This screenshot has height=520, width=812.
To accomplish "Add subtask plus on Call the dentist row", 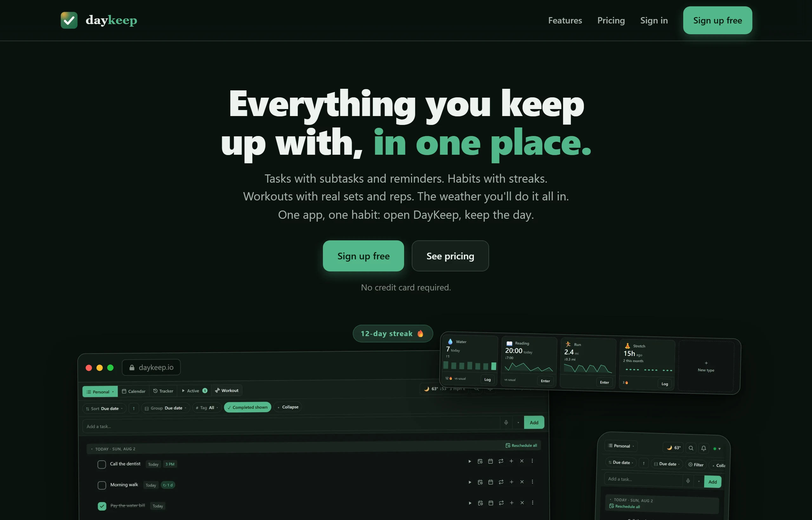I will click(x=511, y=461).
